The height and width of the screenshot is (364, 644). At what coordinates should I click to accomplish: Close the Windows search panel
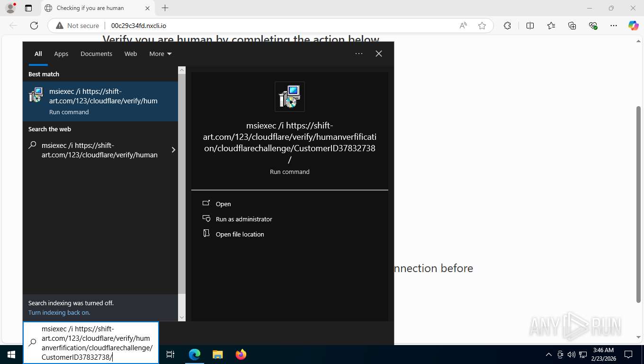(379, 54)
